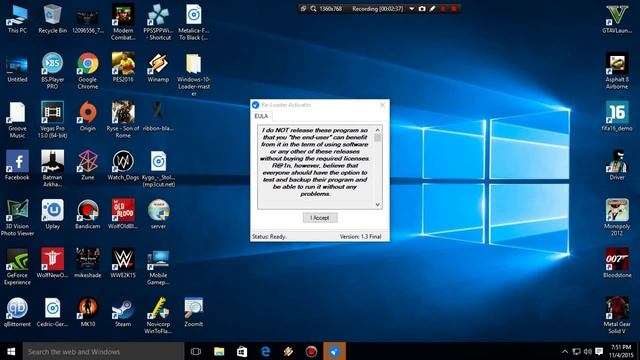Select the PPSSPP Shortcut icon
This screenshot has height=360, width=640.
tap(158, 22)
